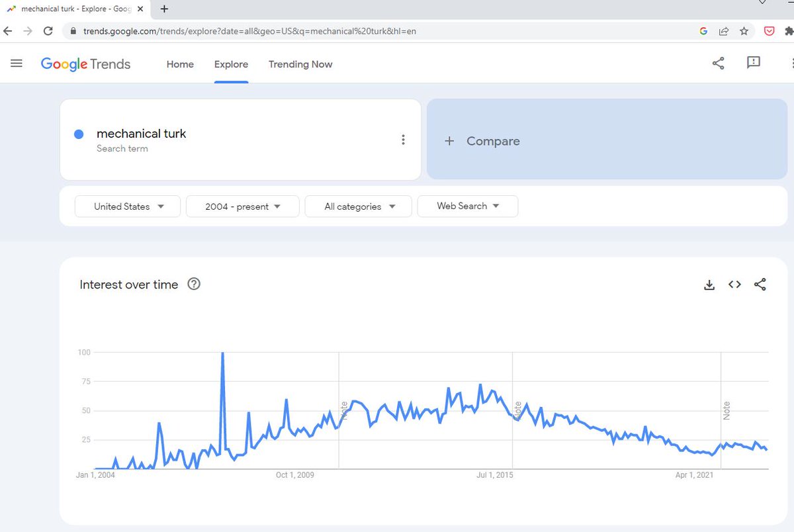Open the Trending Now tab

[300, 64]
